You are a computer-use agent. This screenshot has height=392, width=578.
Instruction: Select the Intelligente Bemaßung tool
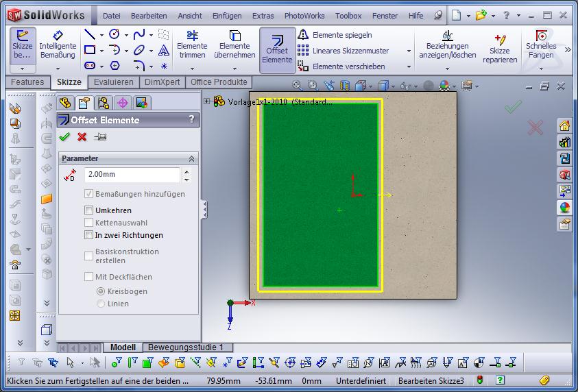(x=58, y=45)
